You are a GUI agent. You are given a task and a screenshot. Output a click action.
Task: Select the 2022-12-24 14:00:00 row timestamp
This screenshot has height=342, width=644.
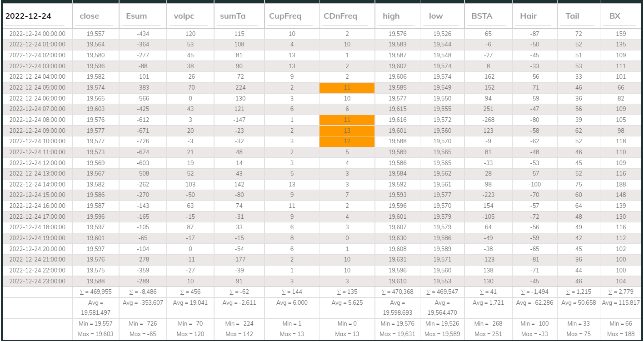pyautogui.click(x=37, y=184)
